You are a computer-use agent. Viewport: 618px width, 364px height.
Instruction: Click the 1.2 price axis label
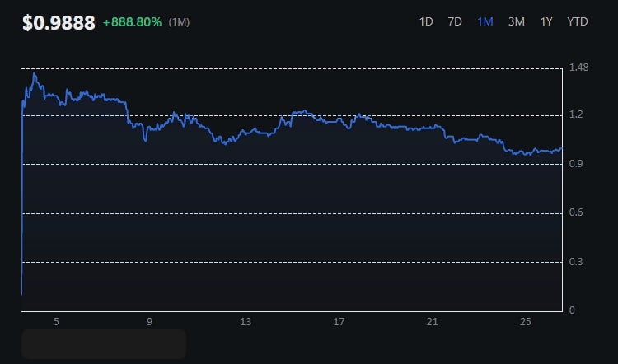click(x=576, y=114)
